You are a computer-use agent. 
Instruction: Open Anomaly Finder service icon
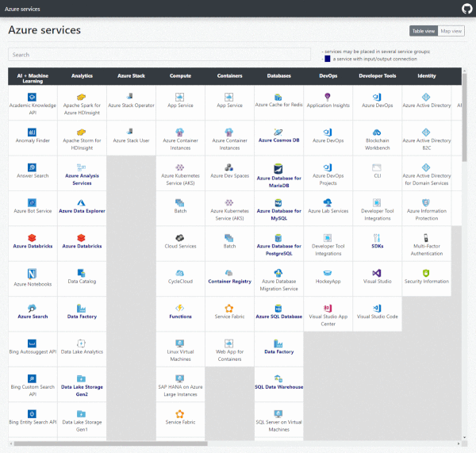(x=32, y=132)
